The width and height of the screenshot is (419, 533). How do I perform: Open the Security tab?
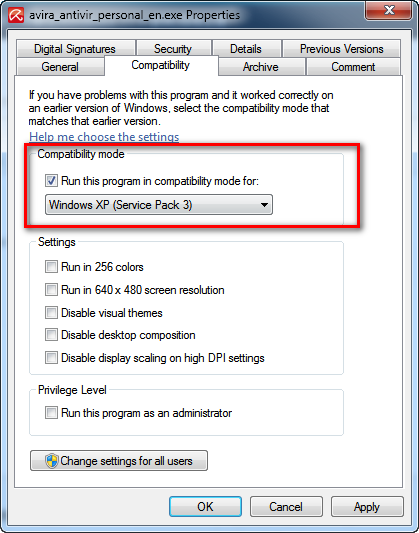(x=173, y=49)
